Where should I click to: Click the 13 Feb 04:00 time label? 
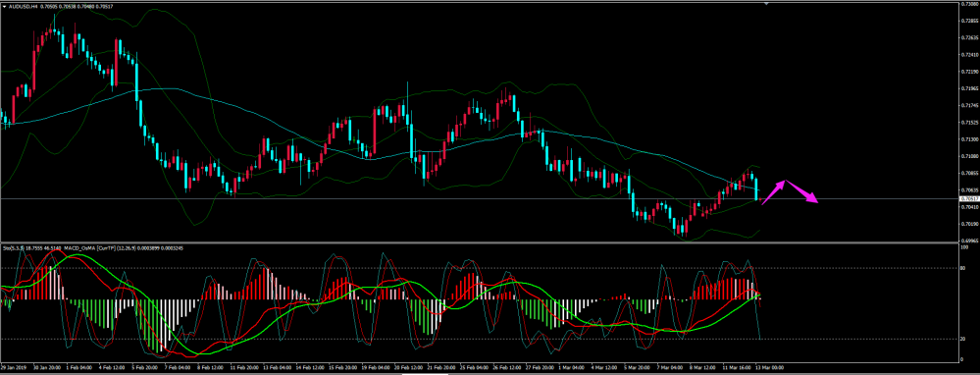tap(278, 367)
